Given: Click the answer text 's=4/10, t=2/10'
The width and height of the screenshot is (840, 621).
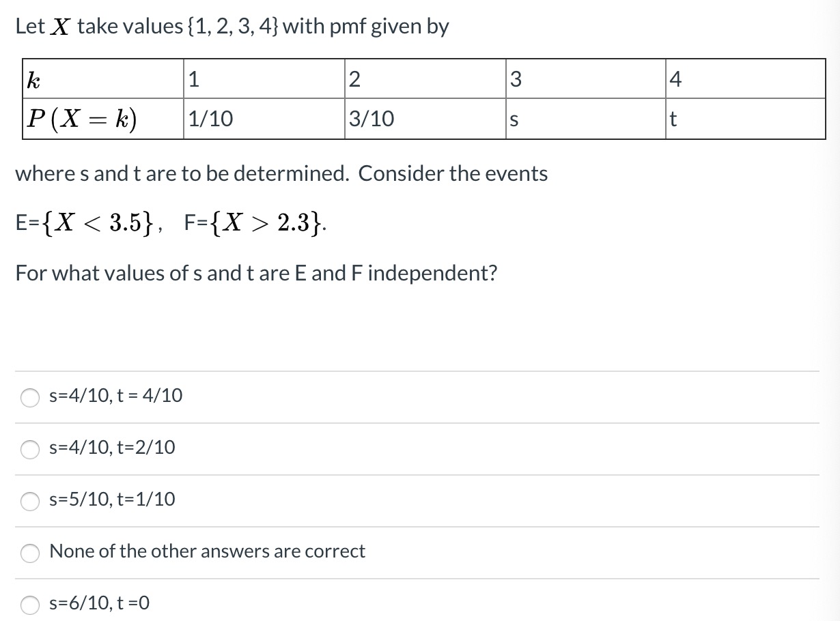Looking at the screenshot, I should point(113,448).
